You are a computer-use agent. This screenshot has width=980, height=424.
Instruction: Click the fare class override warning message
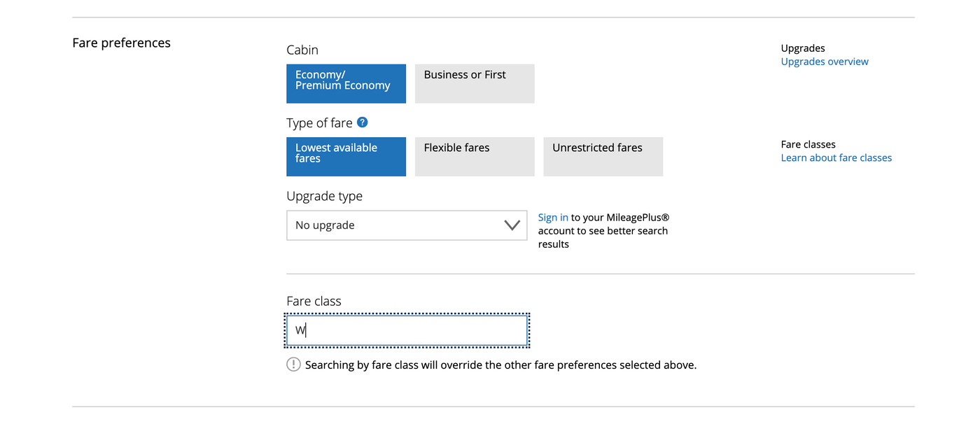pyautogui.click(x=500, y=365)
